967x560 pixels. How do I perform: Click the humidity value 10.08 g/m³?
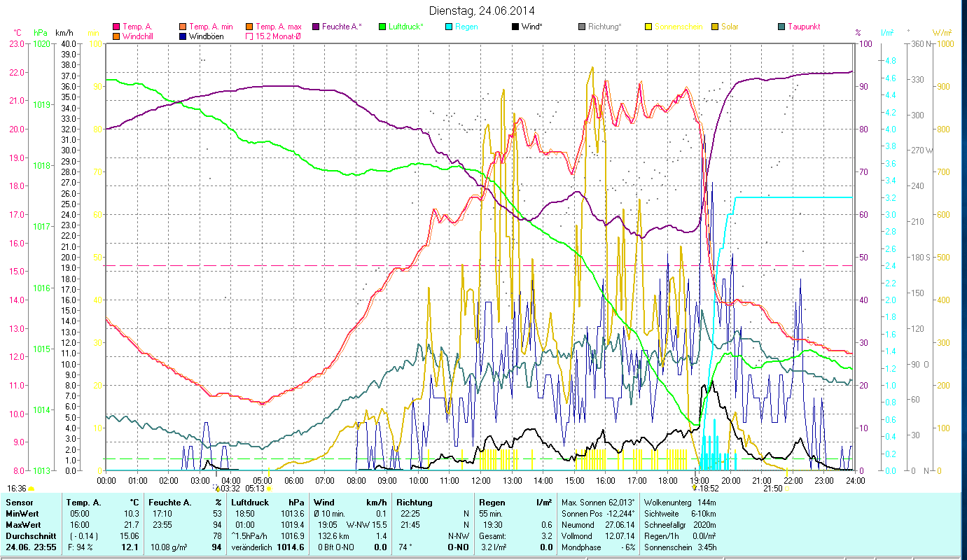click(x=167, y=547)
